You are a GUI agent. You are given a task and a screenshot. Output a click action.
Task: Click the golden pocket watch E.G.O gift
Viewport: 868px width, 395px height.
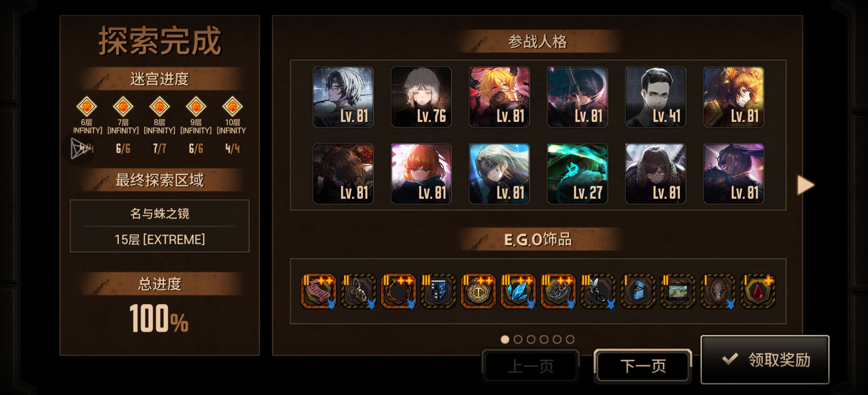tap(478, 291)
